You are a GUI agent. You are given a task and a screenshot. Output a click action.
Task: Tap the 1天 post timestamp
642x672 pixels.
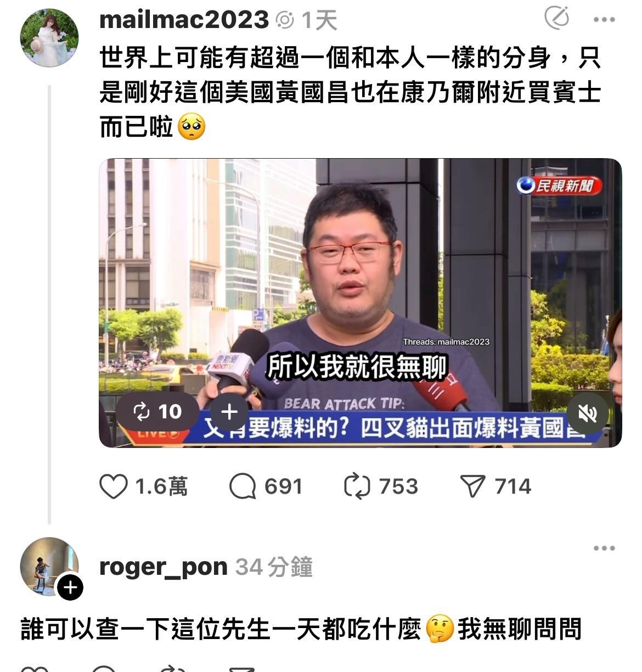[319, 21]
